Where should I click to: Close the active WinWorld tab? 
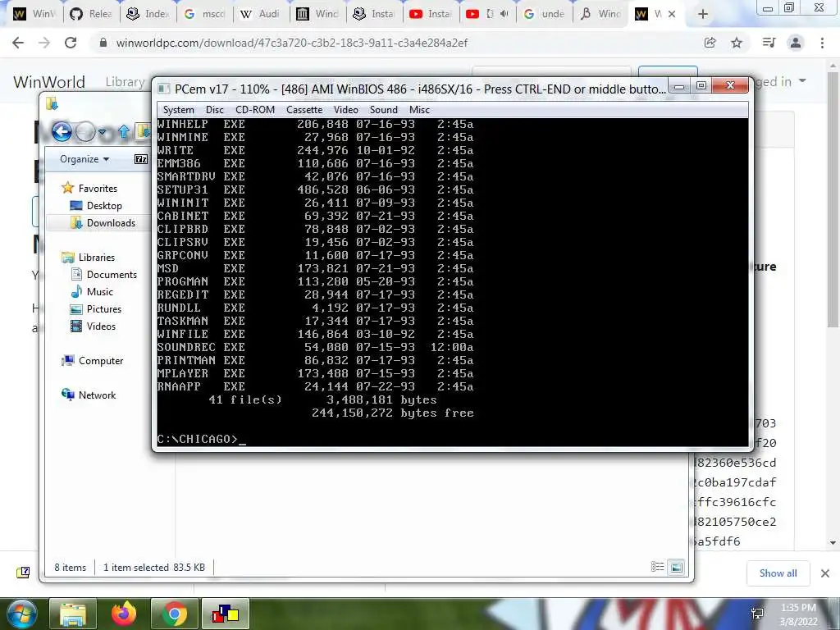click(x=672, y=14)
